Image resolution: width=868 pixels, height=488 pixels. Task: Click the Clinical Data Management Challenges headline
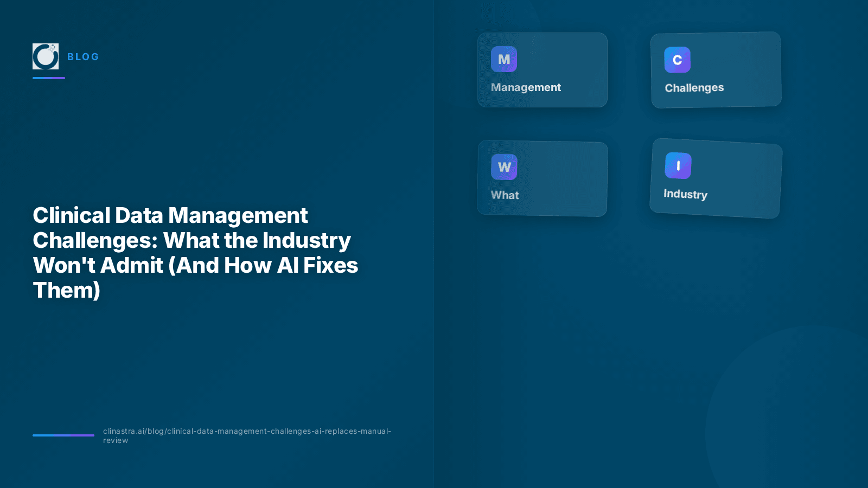(x=195, y=253)
